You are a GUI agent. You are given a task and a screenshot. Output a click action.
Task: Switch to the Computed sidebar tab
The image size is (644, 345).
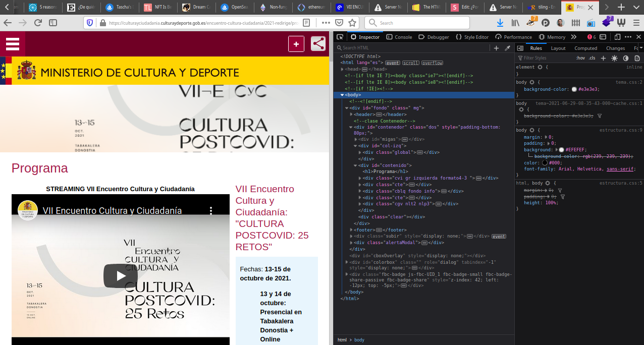(x=586, y=48)
